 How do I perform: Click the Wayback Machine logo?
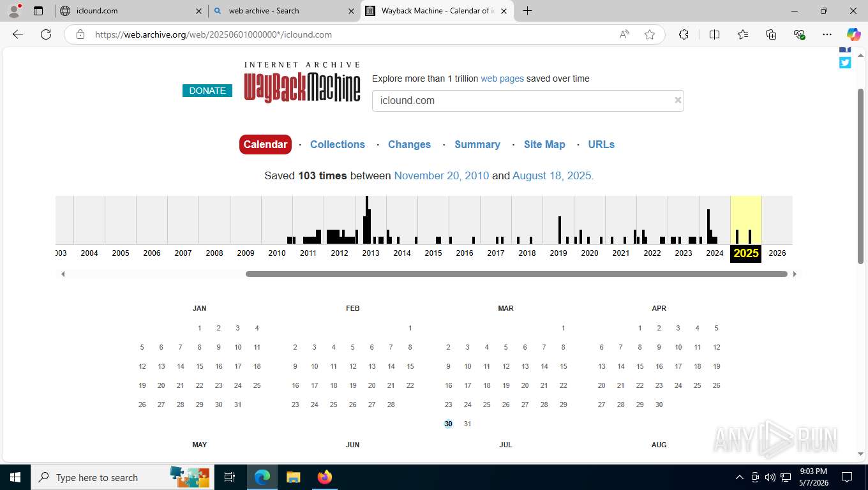[x=302, y=82]
